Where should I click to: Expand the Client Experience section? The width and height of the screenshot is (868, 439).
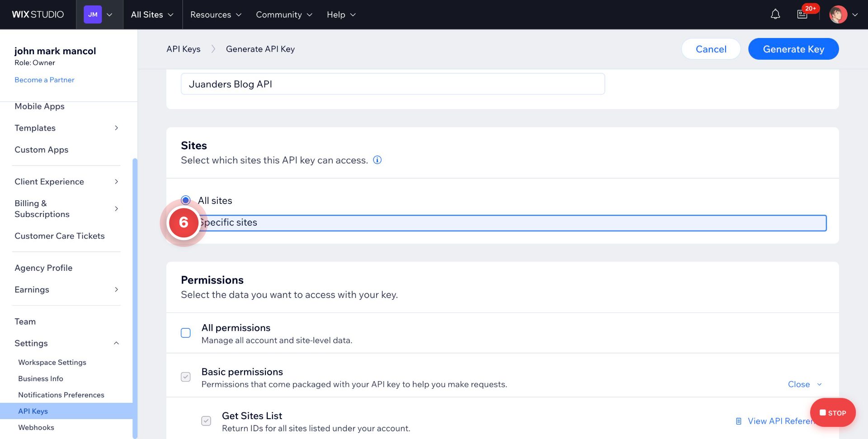point(66,182)
